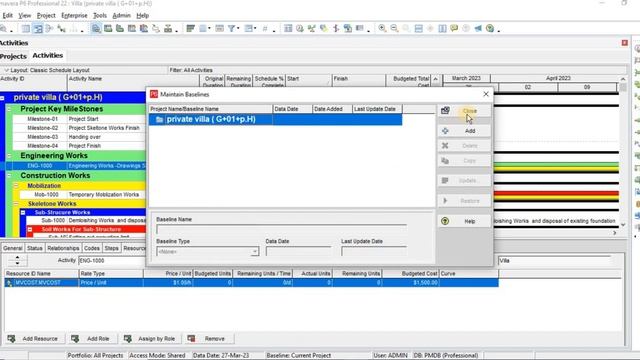Click the Budgeted Cost column header
The image size is (640, 360).
pos(410,273)
